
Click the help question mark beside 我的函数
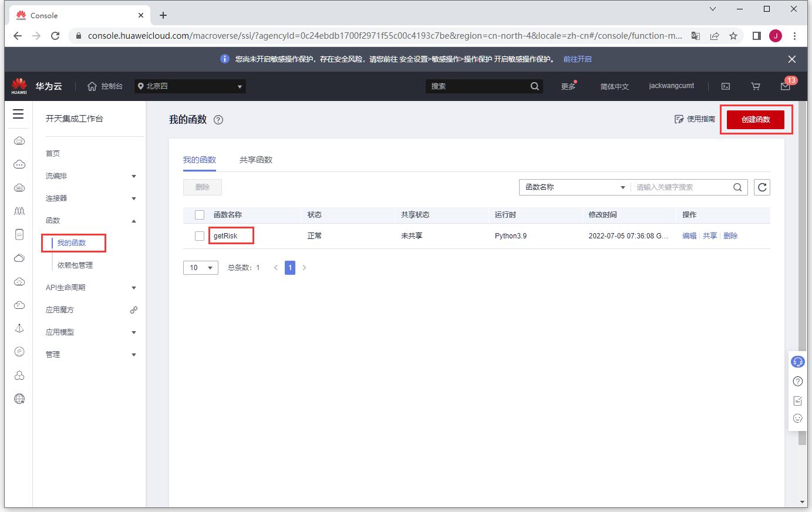(x=218, y=120)
